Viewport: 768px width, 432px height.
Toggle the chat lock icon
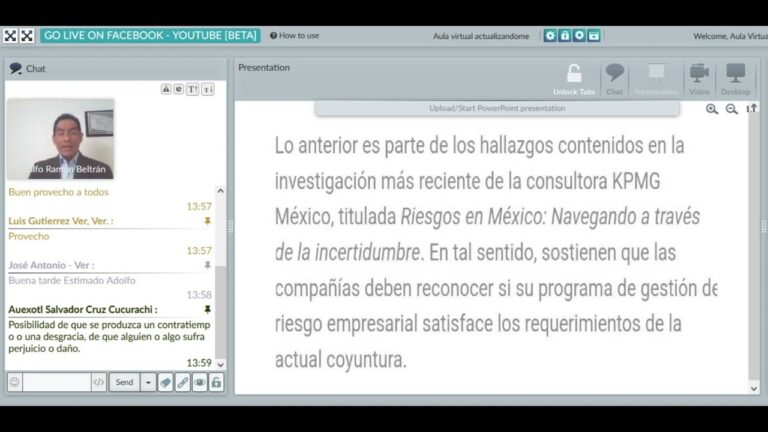pos(216,382)
